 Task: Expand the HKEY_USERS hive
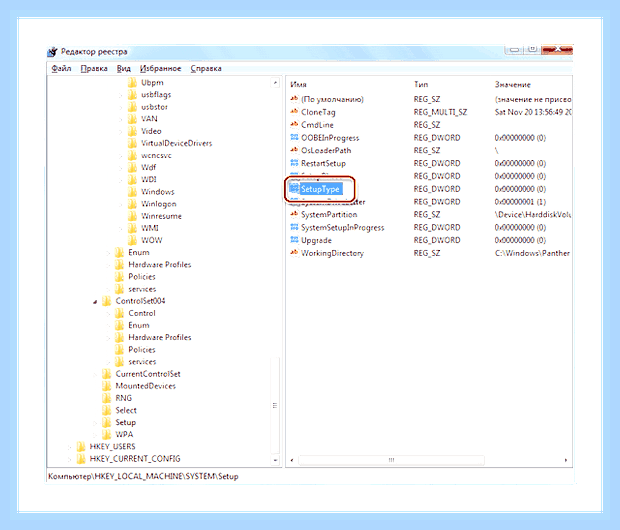(70, 447)
